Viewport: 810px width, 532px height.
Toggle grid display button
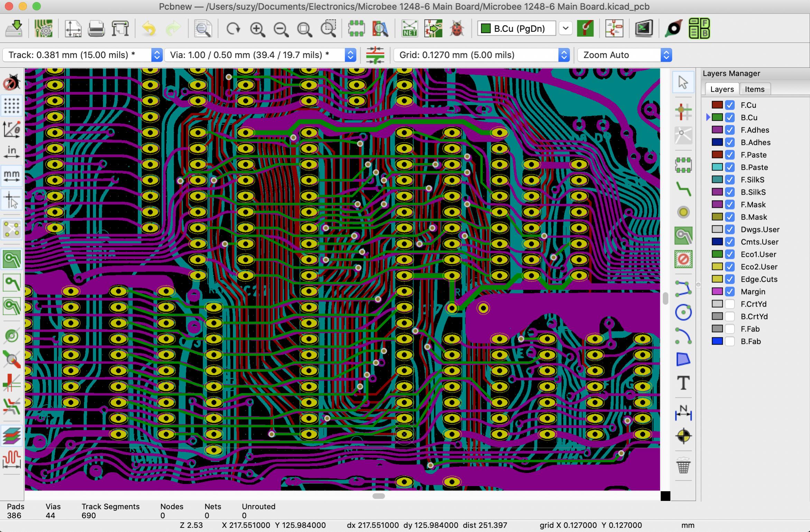click(12, 105)
